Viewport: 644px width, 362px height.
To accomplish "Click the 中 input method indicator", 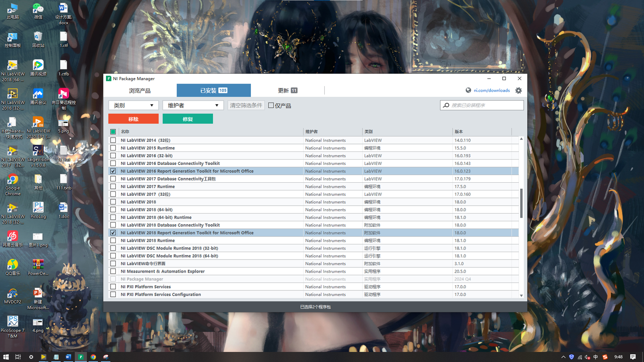I will pos(596,357).
